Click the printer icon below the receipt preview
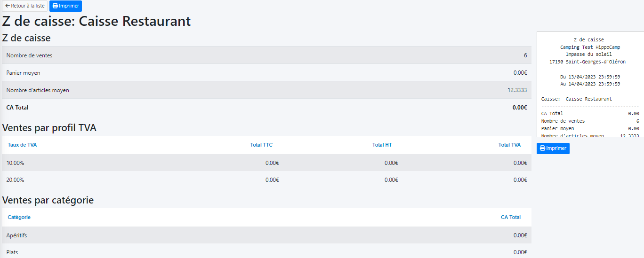The image size is (644, 258). tap(542, 149)
